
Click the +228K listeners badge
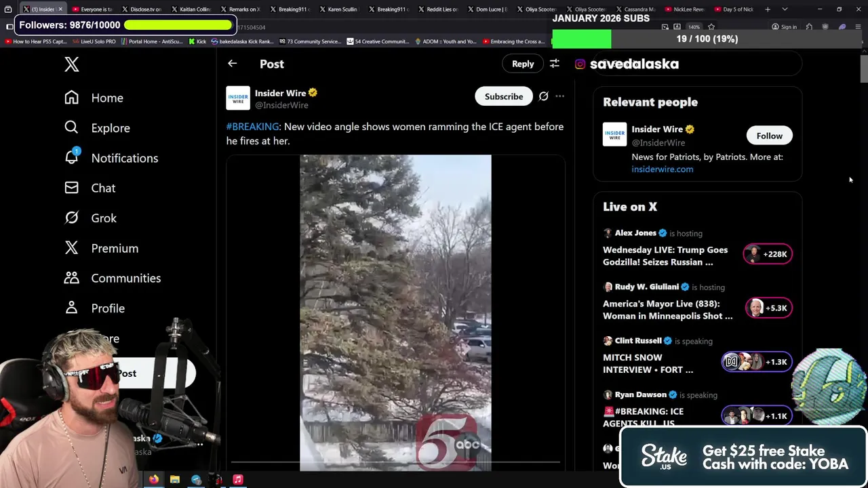[x=768, y=254]
